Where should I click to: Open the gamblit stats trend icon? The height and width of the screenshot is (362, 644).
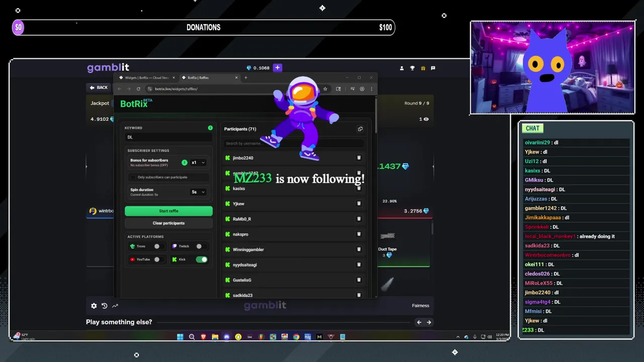click(115, 306)
